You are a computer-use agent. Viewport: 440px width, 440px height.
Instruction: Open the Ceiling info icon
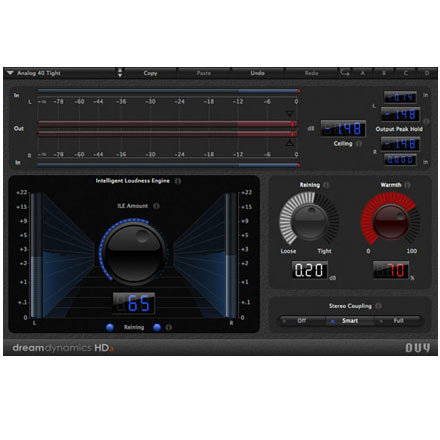click(359, 144)
